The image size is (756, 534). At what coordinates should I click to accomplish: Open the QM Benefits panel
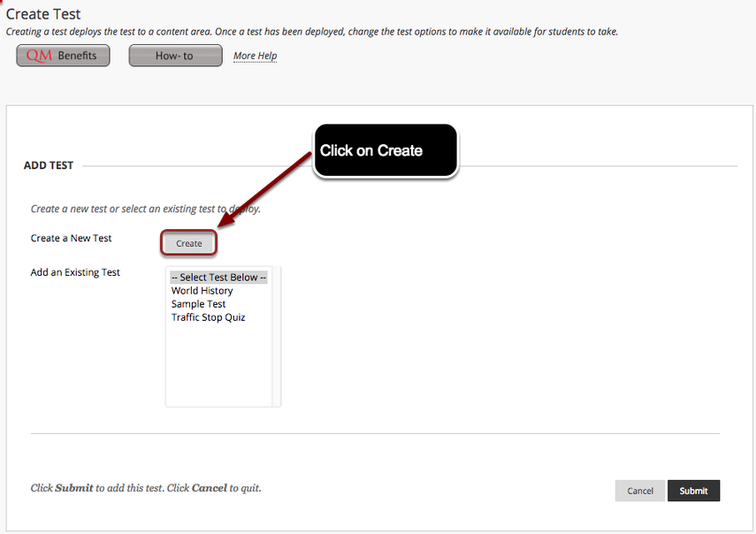point(63,55)
